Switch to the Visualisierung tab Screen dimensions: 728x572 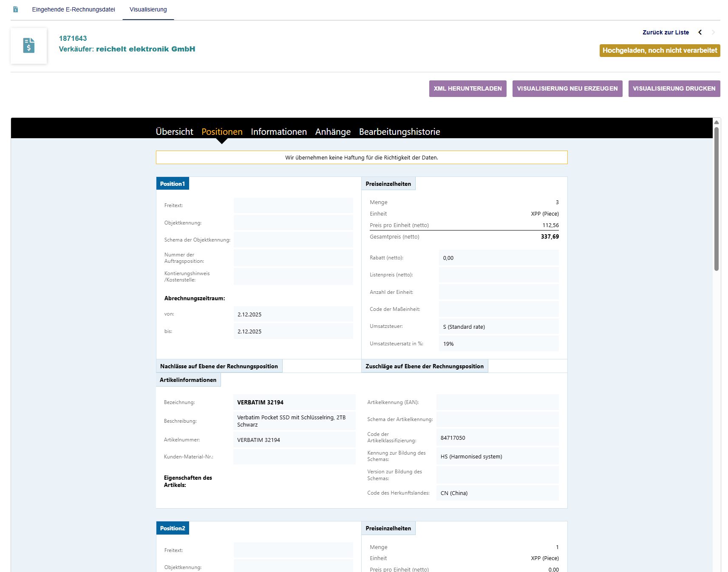pyautogui.click(x=148, y=9)
